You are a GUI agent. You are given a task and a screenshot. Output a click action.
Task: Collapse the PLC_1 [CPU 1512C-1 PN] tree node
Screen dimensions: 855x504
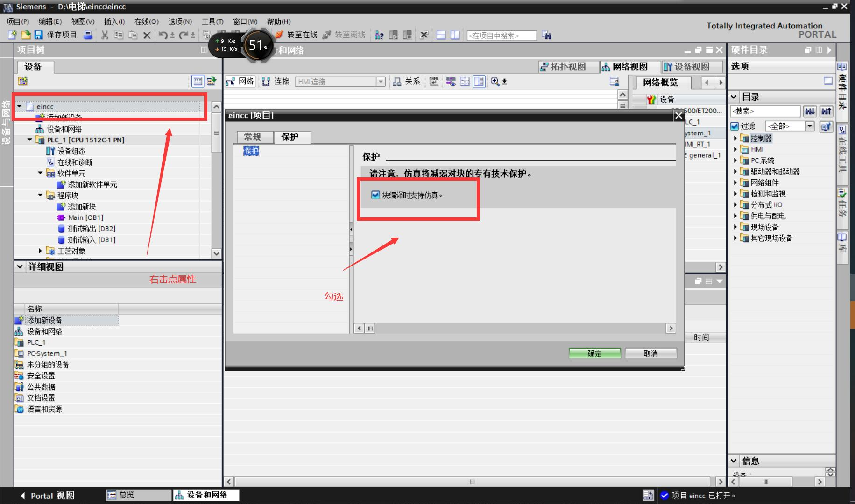pos(29,140)
